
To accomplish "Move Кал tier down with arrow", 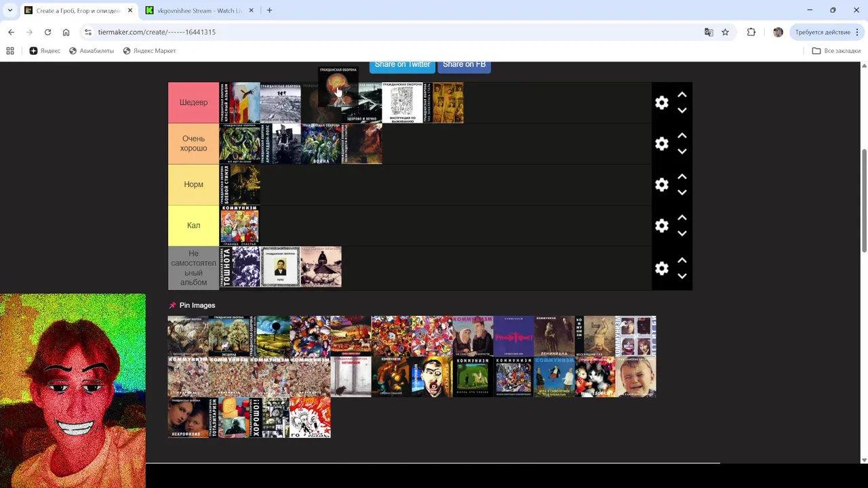I will [x=682, y=234].
